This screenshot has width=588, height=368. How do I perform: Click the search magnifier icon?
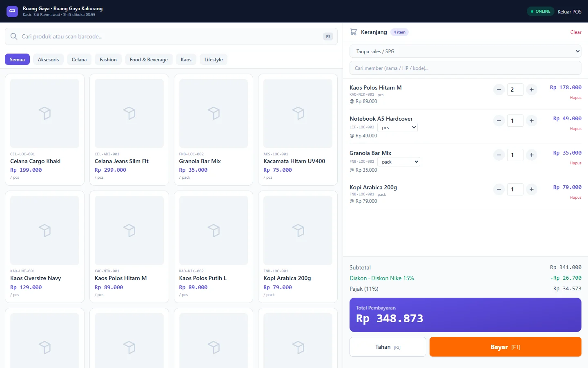pos(14,36)
